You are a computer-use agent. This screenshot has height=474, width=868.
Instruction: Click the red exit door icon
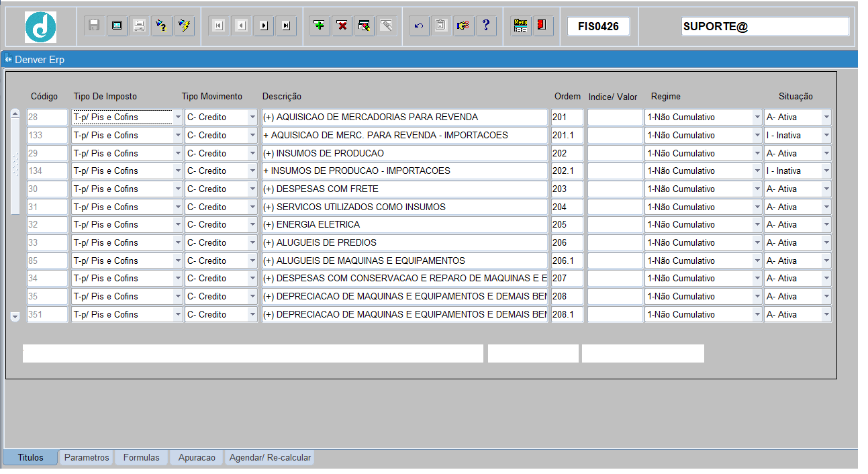click(x=542, y=26)
